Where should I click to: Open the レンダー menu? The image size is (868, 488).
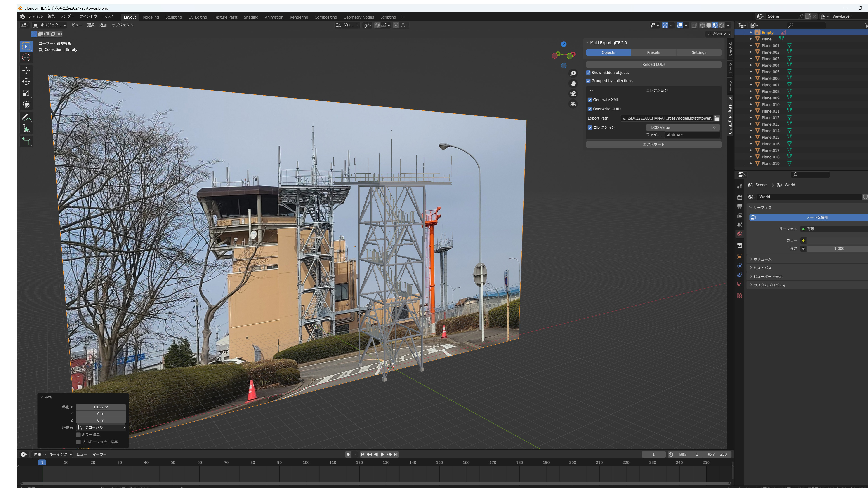(x=67, y=16)
